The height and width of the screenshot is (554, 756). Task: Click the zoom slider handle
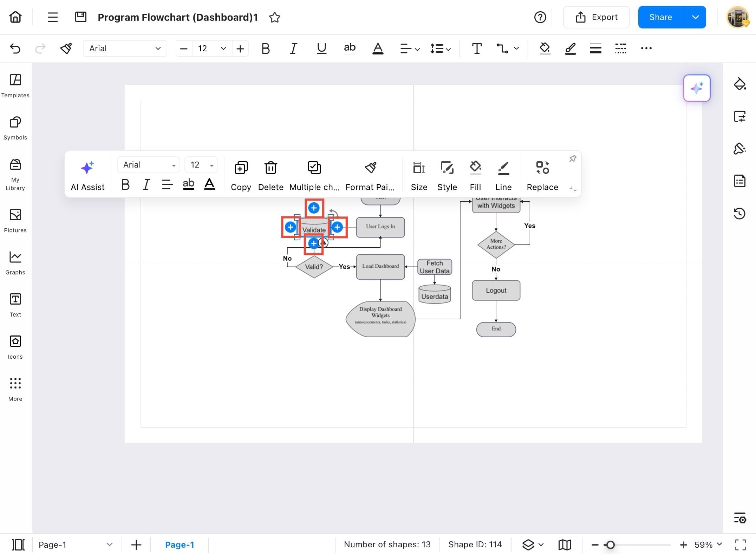coord(610,545)
